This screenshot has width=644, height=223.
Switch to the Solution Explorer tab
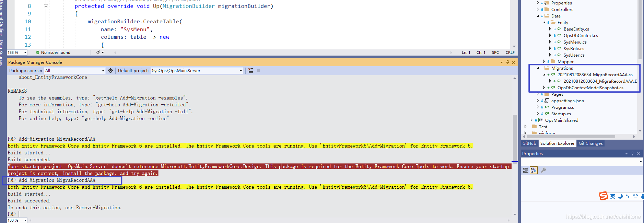click(x=557, y=143)
